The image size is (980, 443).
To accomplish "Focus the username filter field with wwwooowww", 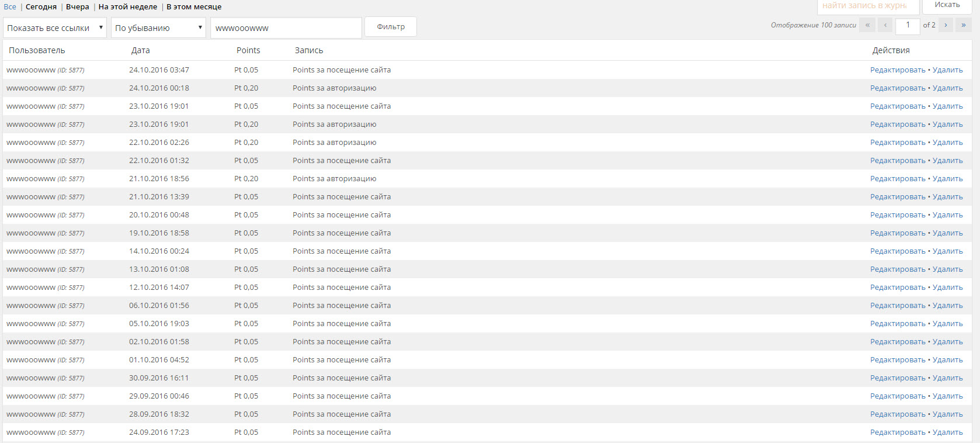I will point(286,28).
